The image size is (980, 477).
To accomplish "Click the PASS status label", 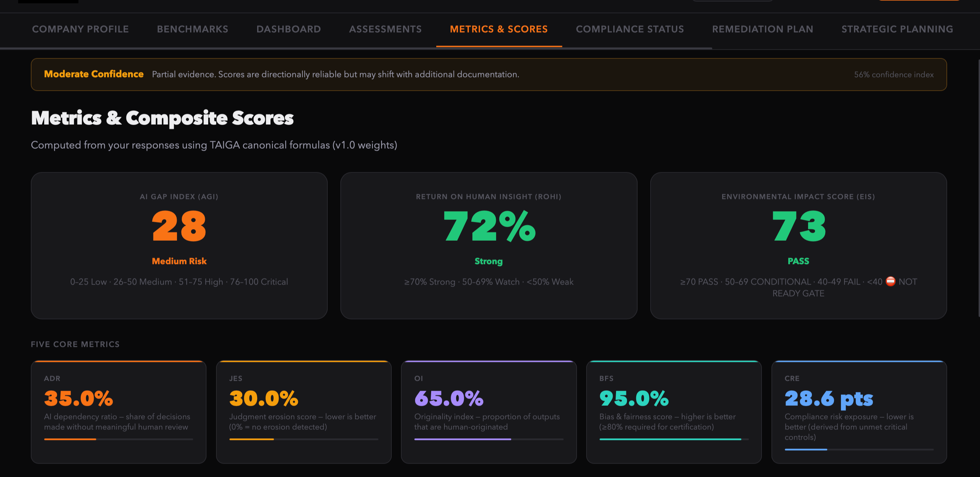I will [799, 261].
